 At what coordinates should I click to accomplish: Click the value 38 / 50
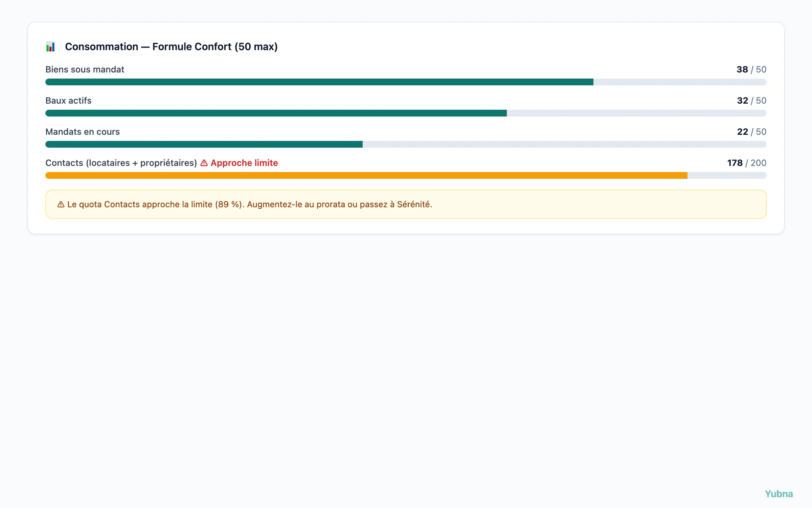[751, 69]
